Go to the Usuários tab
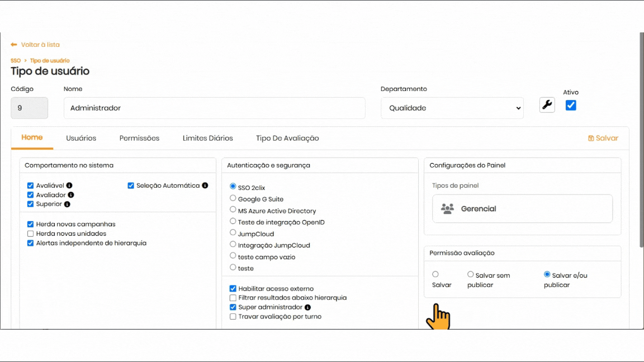 pyautogui.click(x=81, y=138)
